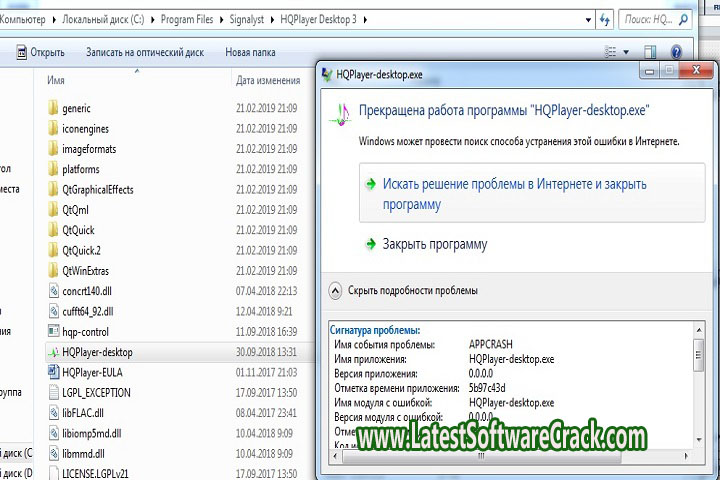Viewport: 720px width, 480px height.
Task: Select the concrt140.dll file icon
Action: pos(54,290)
